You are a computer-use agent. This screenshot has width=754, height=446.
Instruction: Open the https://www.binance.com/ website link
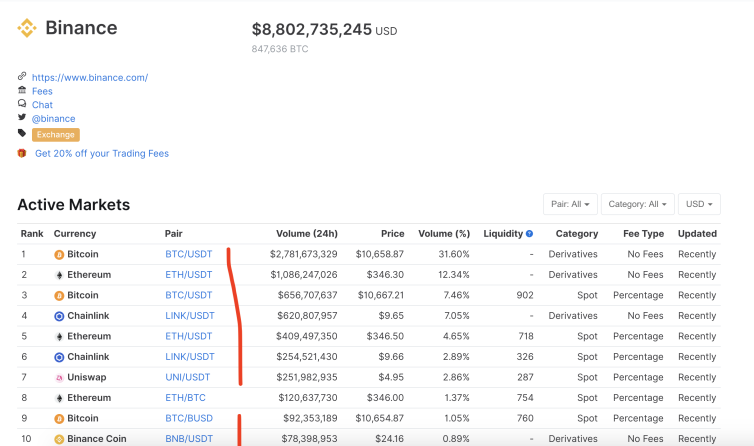90,77
